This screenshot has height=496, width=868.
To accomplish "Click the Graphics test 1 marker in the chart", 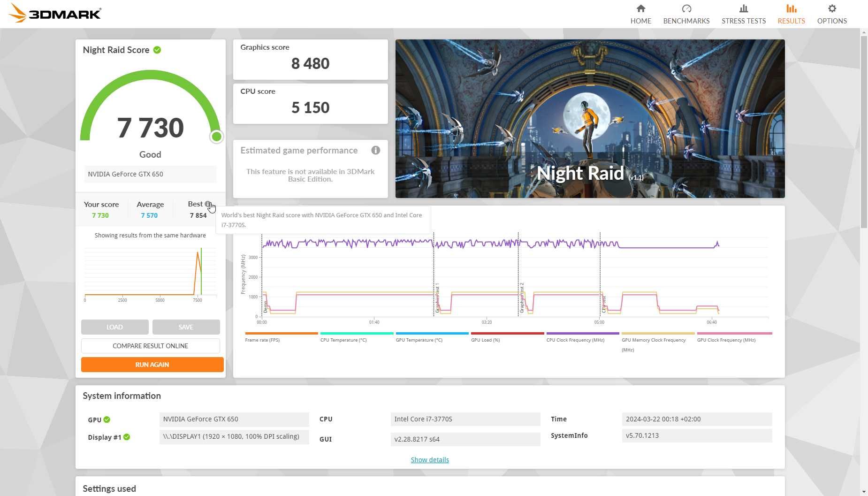I will click(437, 298).
